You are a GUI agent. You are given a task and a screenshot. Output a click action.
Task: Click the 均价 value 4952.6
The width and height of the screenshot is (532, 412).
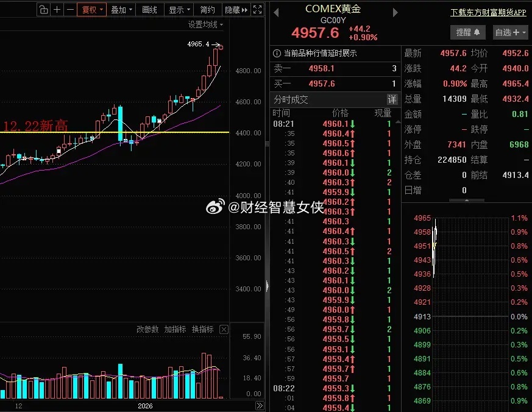tap(516, 53)
